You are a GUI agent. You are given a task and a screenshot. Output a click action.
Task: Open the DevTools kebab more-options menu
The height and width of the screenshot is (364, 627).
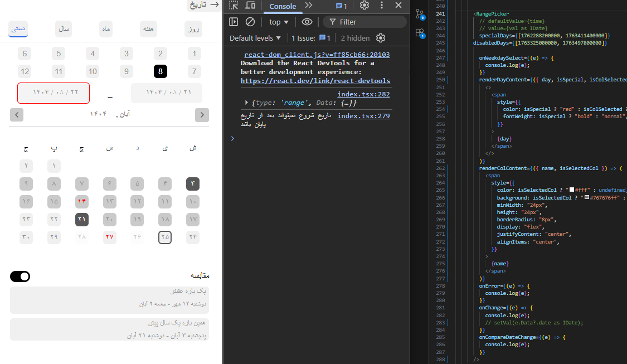tap(381, 5)
